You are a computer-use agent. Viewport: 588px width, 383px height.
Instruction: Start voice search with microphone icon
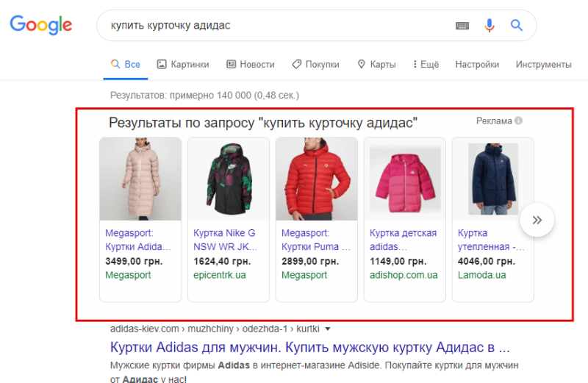pyautogui.click(x=489, y=26)
